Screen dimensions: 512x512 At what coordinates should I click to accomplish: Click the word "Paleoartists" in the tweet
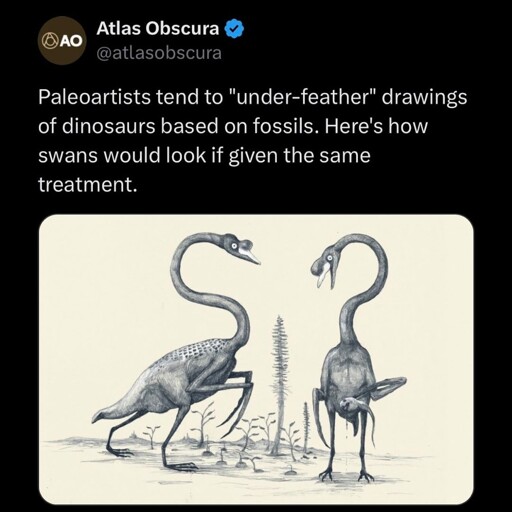click(x=94, y=98)
